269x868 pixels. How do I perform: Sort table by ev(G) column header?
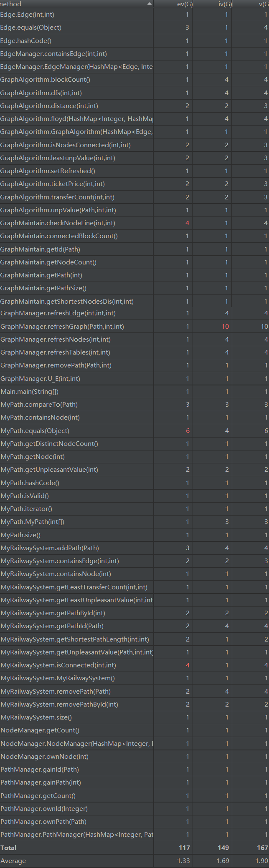click(183, 4)
